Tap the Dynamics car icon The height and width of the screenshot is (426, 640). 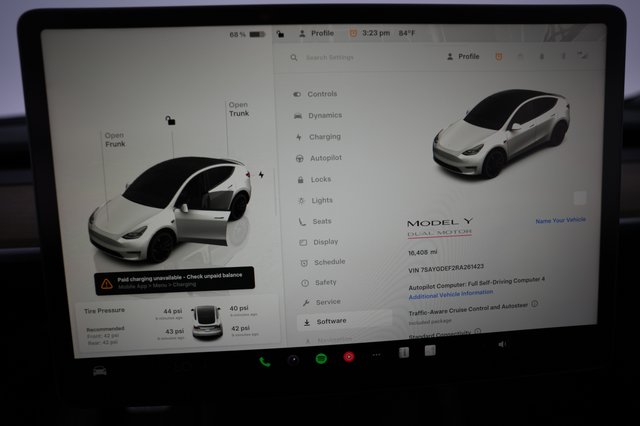point(298,116)
